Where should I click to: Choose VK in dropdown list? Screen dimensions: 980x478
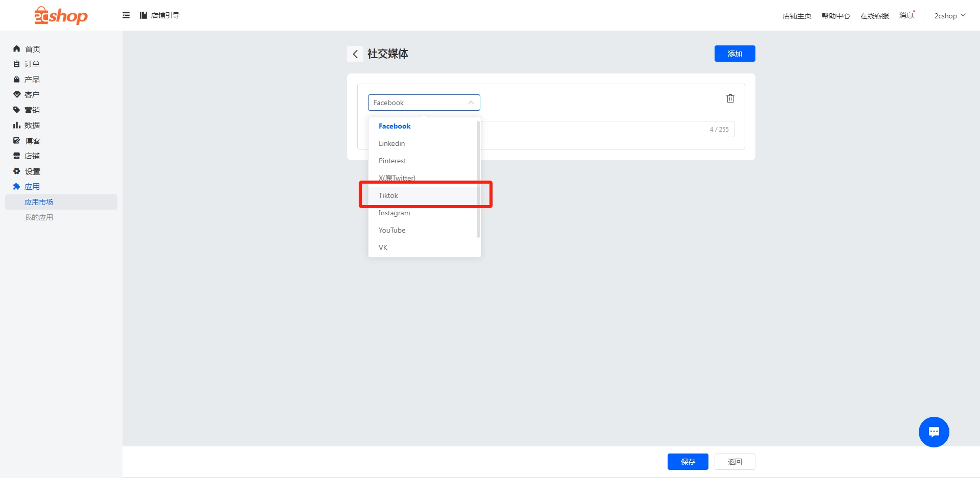click(423, 247)
